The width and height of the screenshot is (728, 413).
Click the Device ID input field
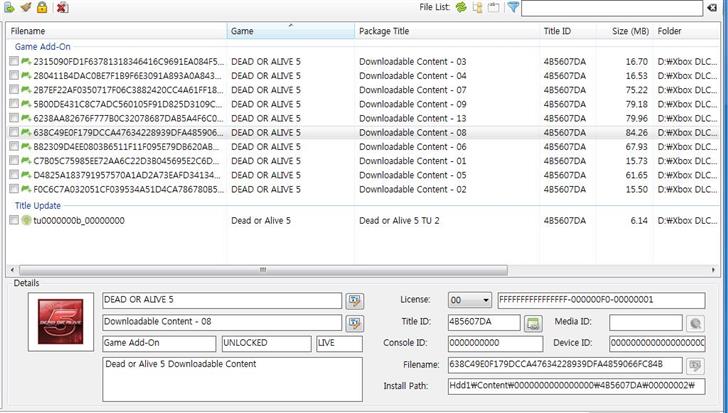[657, 343]
